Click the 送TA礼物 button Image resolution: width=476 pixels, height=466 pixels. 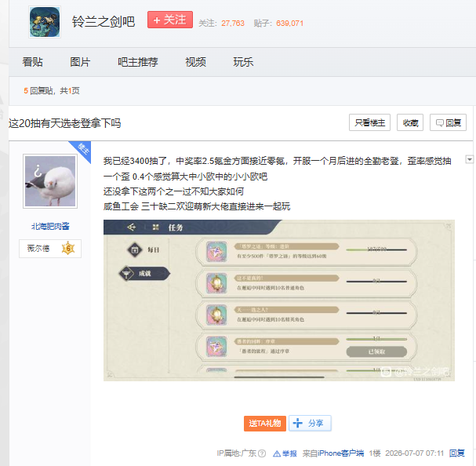pos(265,423)
